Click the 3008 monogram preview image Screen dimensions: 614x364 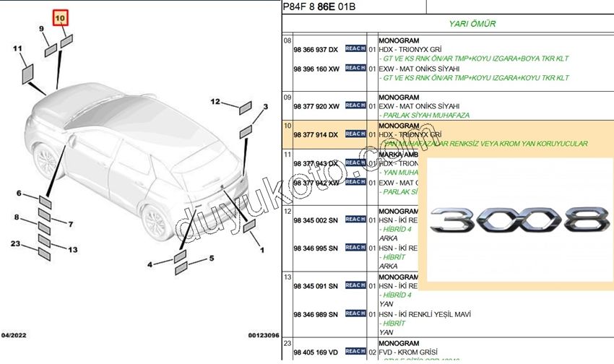516,221
